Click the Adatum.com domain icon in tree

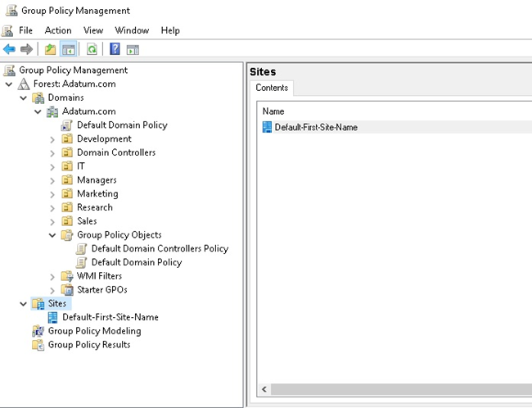pos(52,111)
